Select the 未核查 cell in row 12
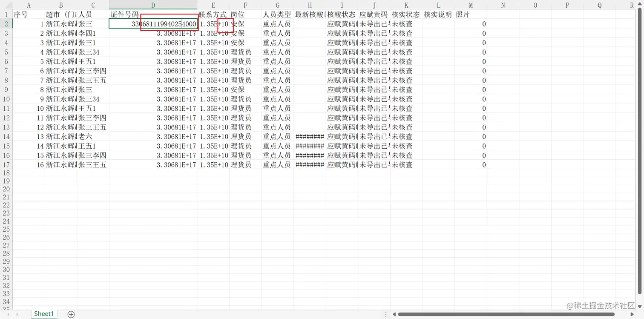Screen dimensions: 644x319 406,118
